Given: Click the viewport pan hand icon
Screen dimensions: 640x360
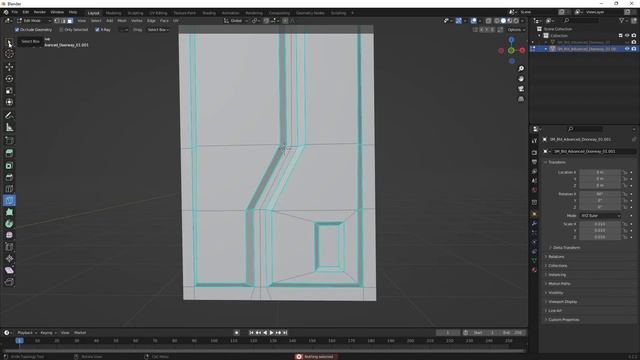Looking at the screenshot, I should point(521,79).
